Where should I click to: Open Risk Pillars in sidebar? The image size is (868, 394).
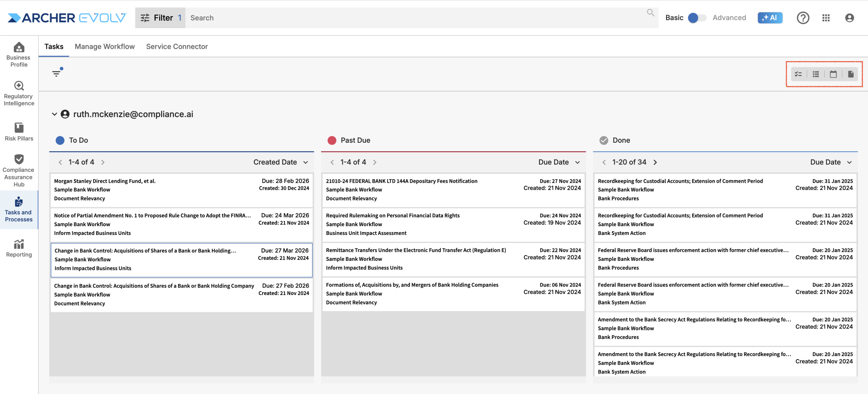[x=19, y=132]
